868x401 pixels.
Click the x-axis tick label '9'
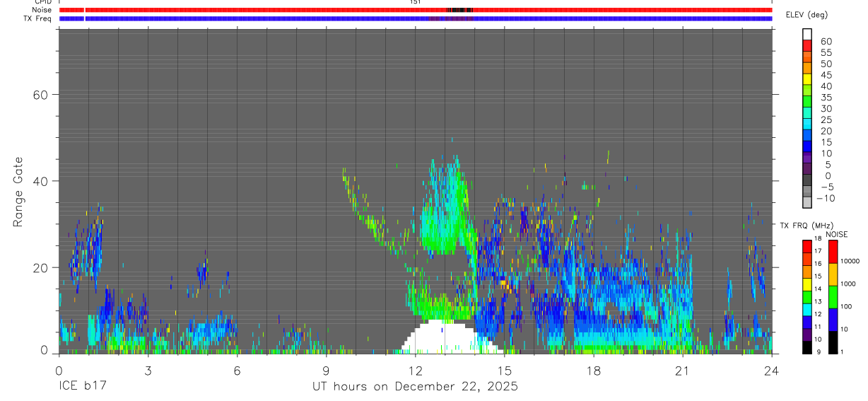[326, 371]
